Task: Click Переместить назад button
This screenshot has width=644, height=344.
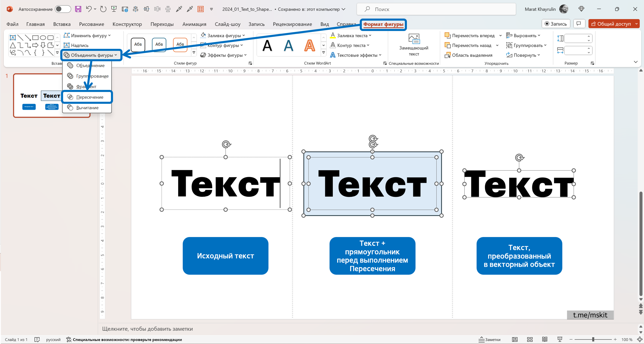Action: click(x=468, y=45)
